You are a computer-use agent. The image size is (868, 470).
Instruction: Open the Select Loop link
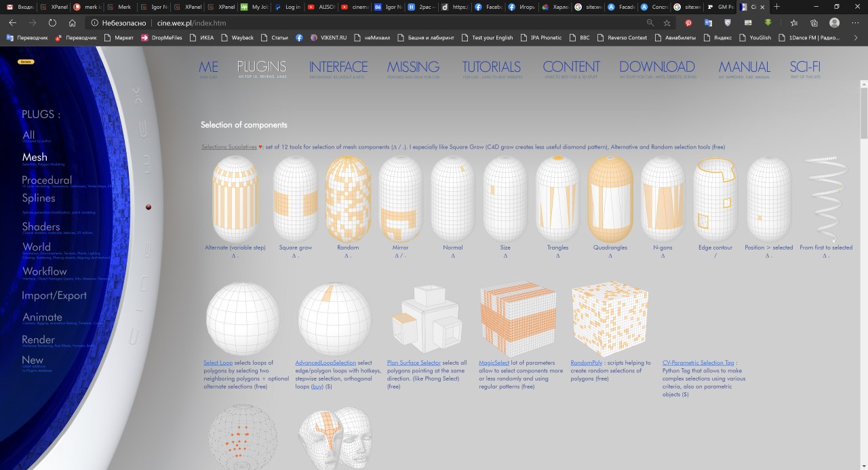click(x=218, y=363)
